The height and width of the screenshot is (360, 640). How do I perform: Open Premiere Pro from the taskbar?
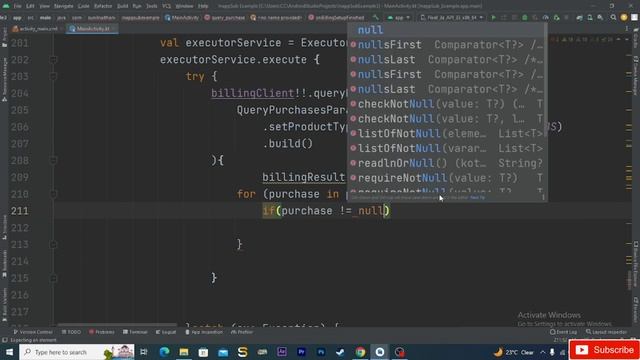pos(301,352)
